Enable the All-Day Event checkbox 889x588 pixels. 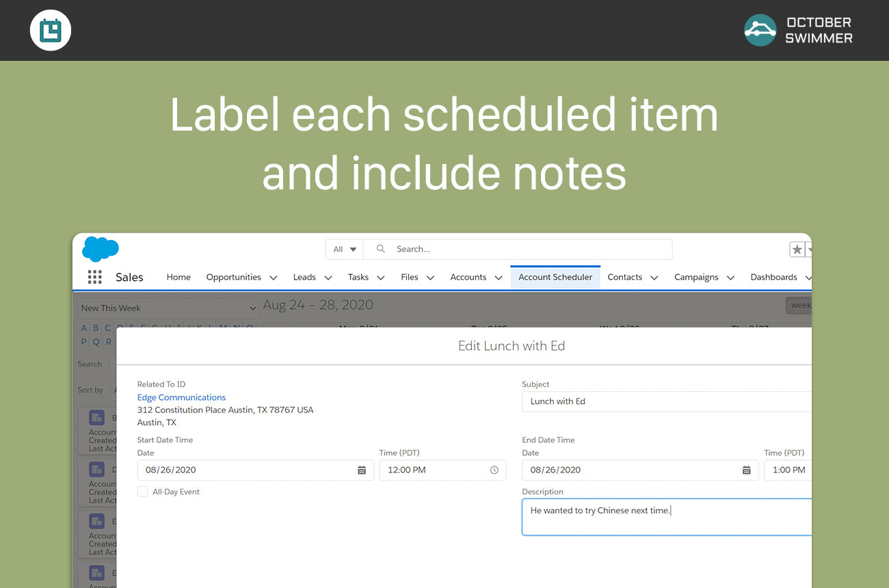[x=143, y=492]
